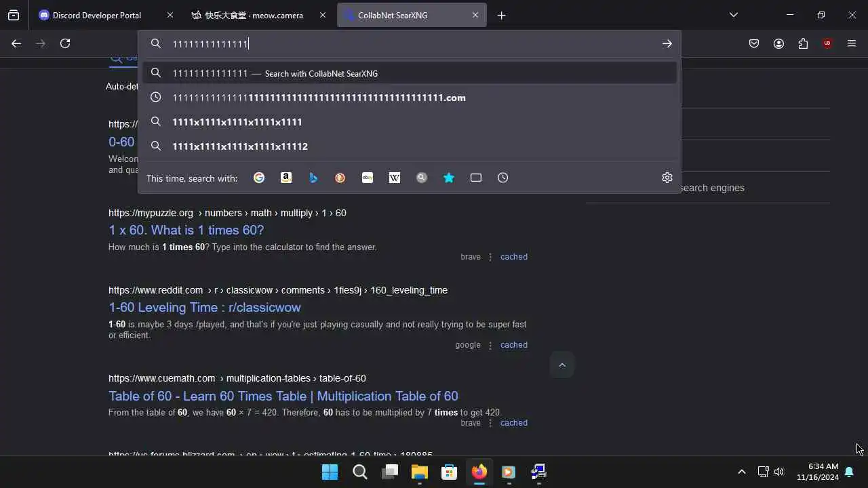Close the meow.camera tab
This screenshot has height=488, width=868.
coord(323,15)
